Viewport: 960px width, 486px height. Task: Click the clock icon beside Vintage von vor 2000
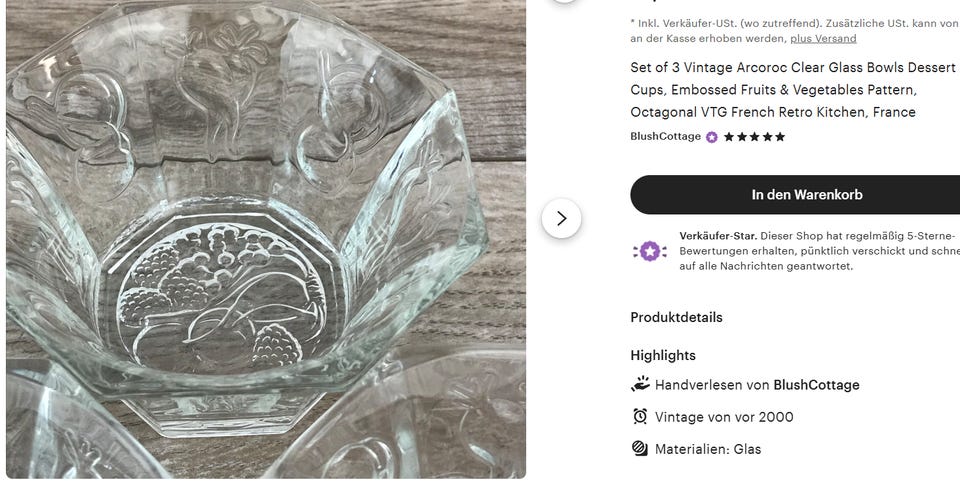click(640, 417)
